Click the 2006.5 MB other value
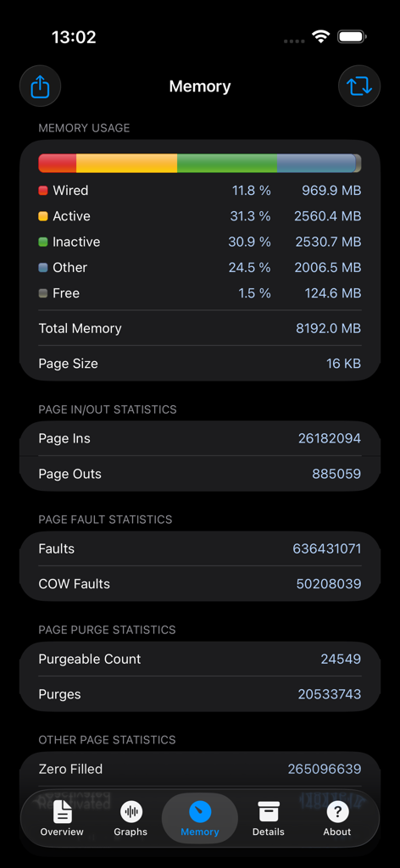 [327, 267]
